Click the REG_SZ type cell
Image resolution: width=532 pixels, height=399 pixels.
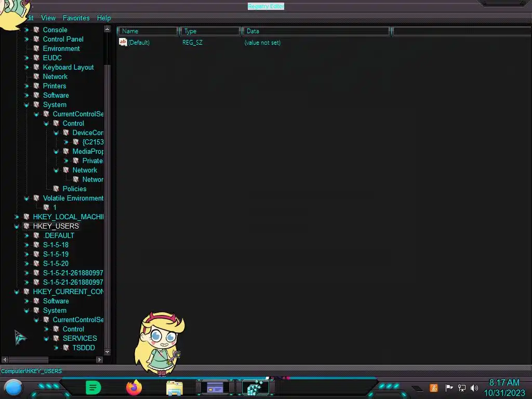[192, 43]
